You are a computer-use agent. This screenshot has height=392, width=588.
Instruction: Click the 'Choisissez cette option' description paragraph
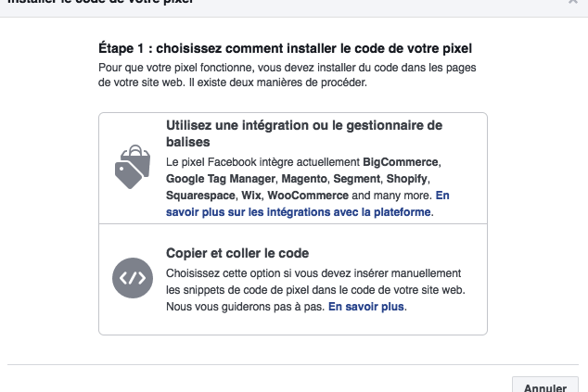[x=315, y=290]
